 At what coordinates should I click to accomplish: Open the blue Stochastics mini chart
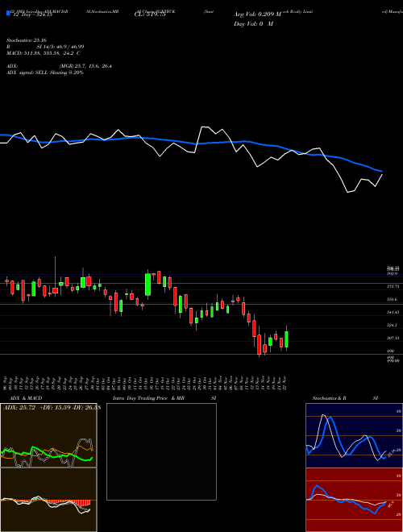coord(354,435)
